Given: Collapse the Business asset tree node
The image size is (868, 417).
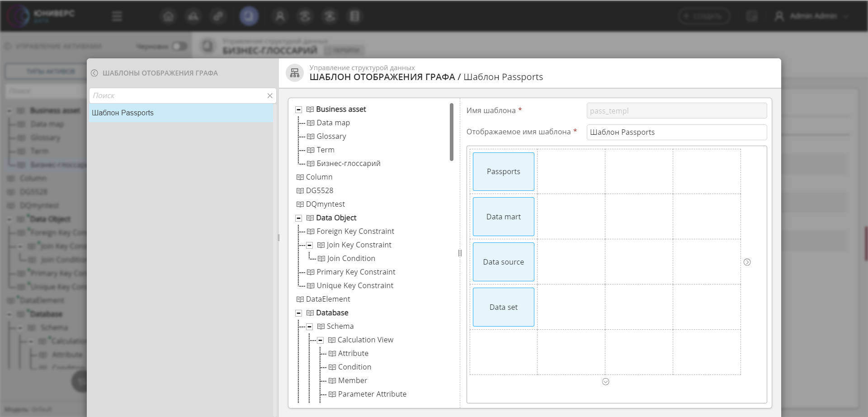Looking at the screenshot, I should point(298,109).
